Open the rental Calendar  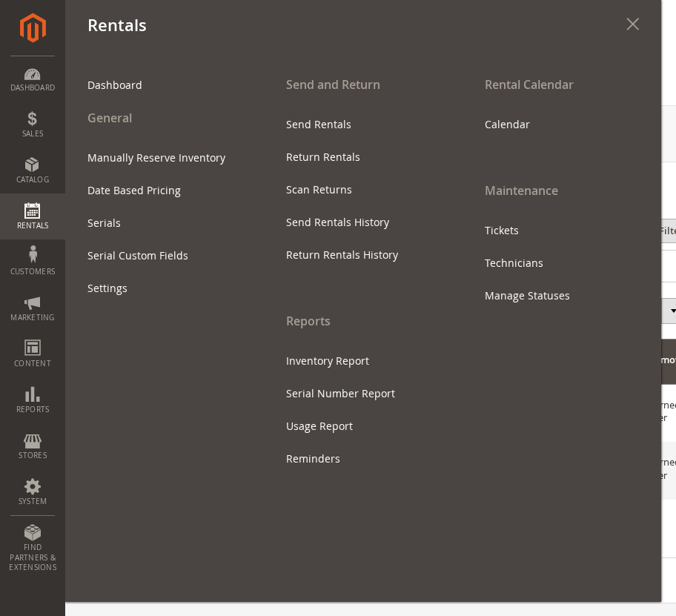click(x=507, y=125)
